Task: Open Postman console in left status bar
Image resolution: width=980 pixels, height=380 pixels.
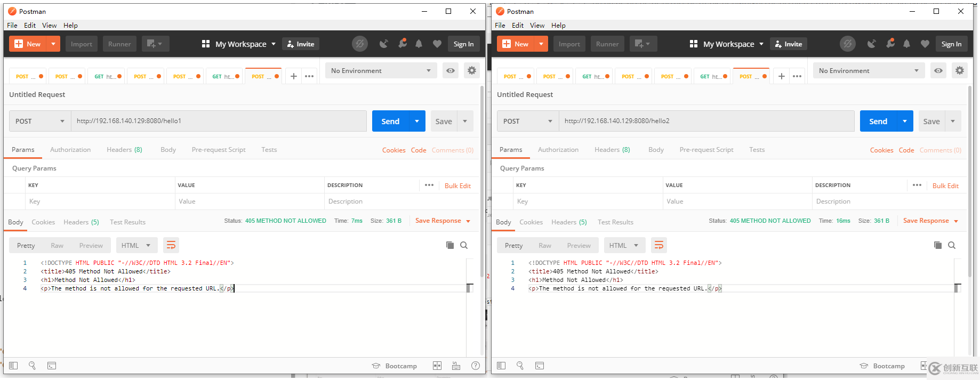Action: (x=52, y=366)
